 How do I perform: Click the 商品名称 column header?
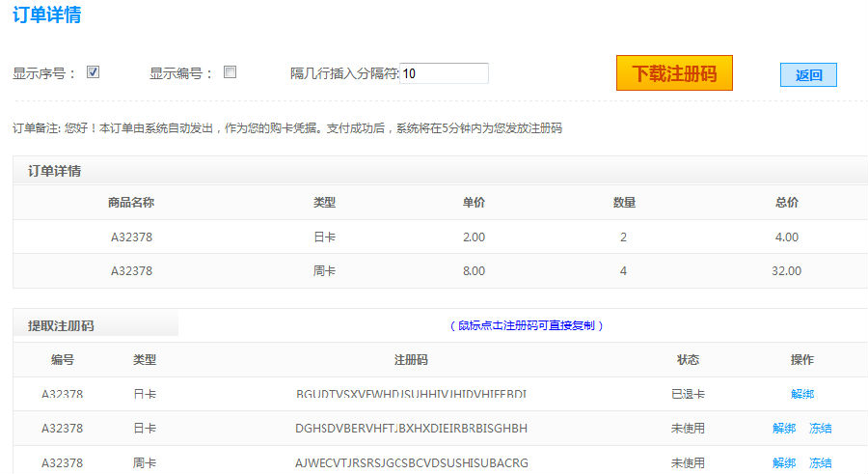131,203
